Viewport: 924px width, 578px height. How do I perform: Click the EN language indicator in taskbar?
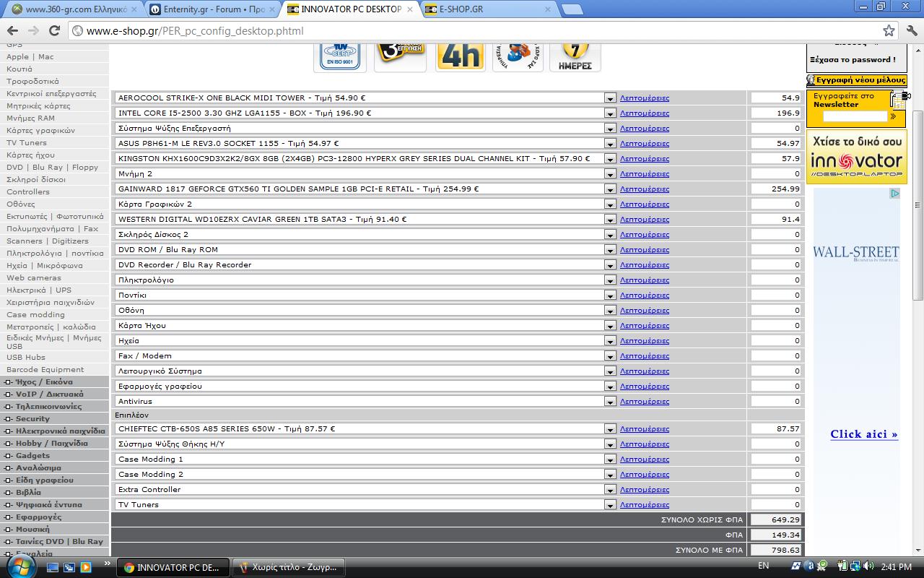click(763, 566)
